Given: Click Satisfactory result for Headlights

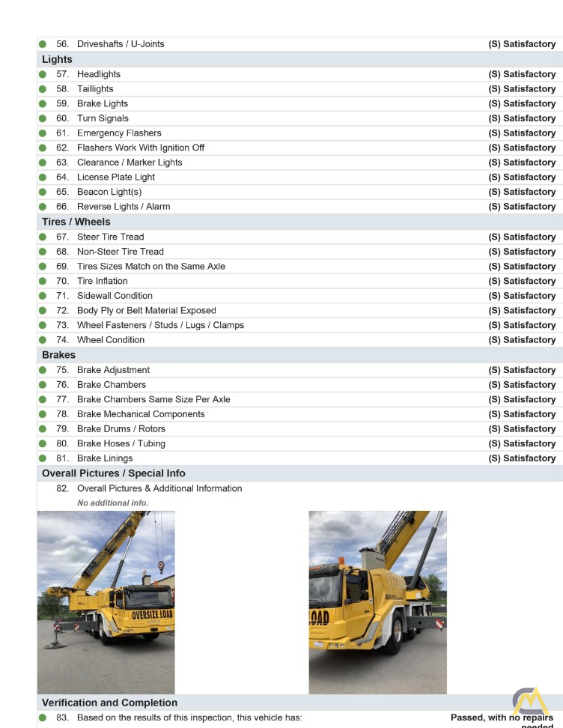Looking at the screenshot, I should point(522,74).
